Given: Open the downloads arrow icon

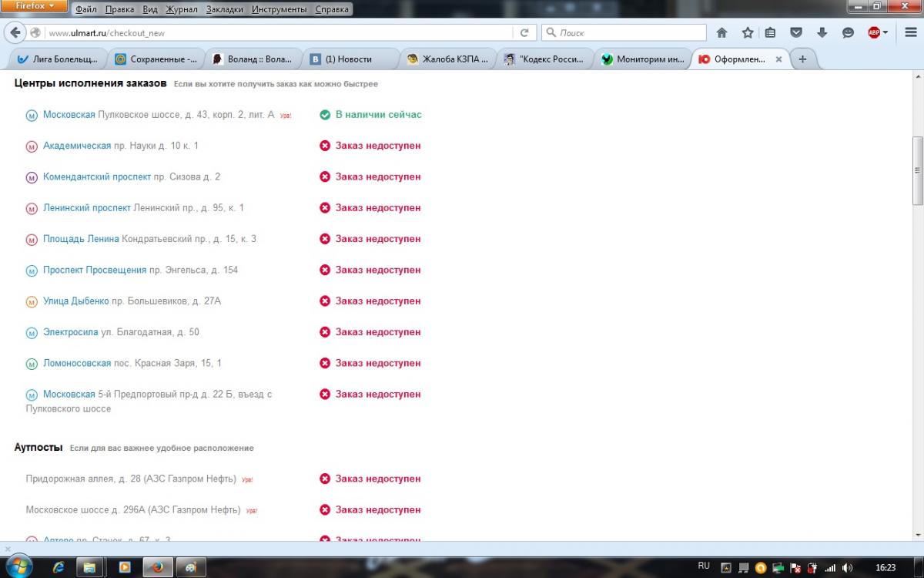Looking at the screenshot, I should (x=822, y=32).
